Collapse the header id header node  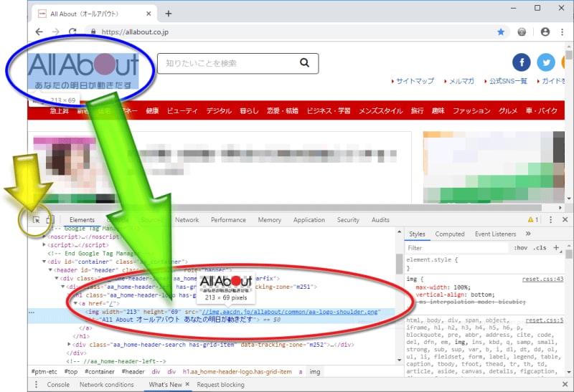pyautogui.click(x=50, y=270)
